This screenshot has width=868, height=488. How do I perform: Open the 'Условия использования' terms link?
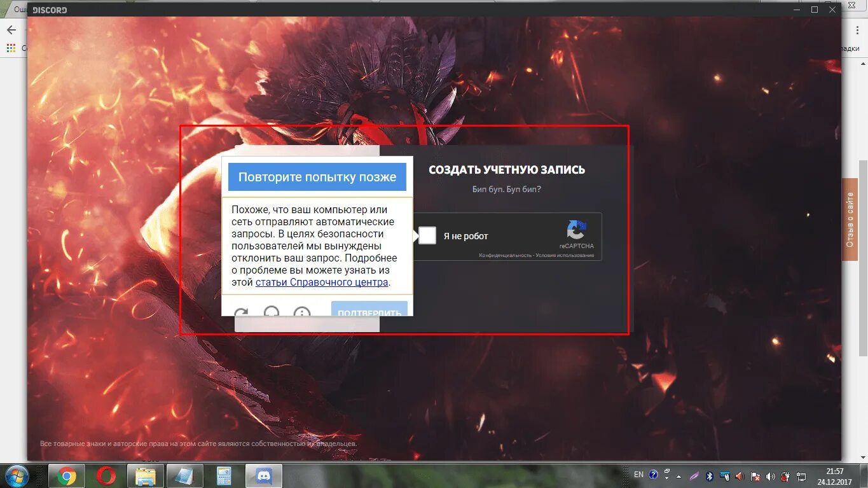point(565,256)
